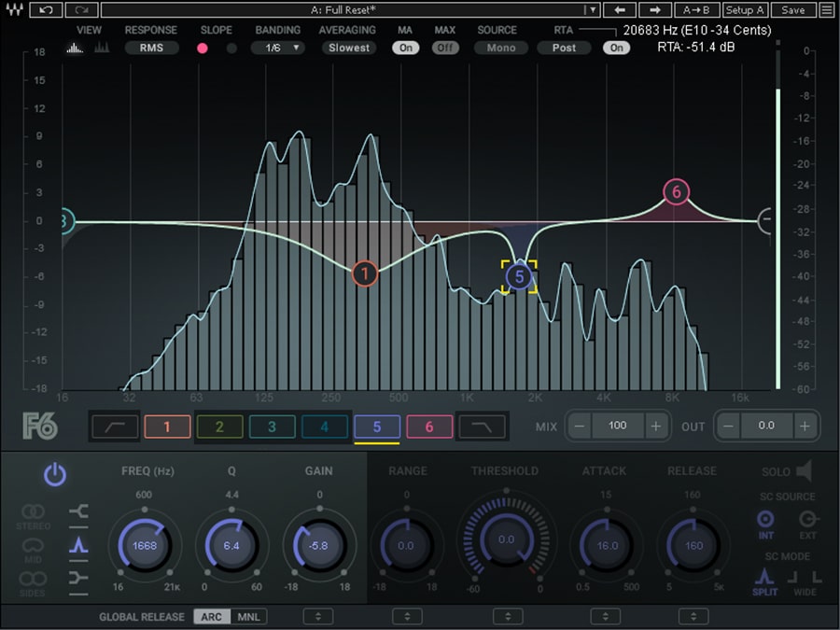The height and width of the screenshot is (630, 840).
Task: Select the low-pass filter band icon
Action: pyautogui.click(x=482, y=427)
